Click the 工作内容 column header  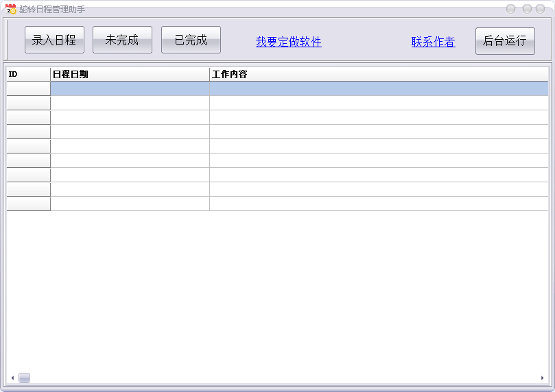[379, 74]
